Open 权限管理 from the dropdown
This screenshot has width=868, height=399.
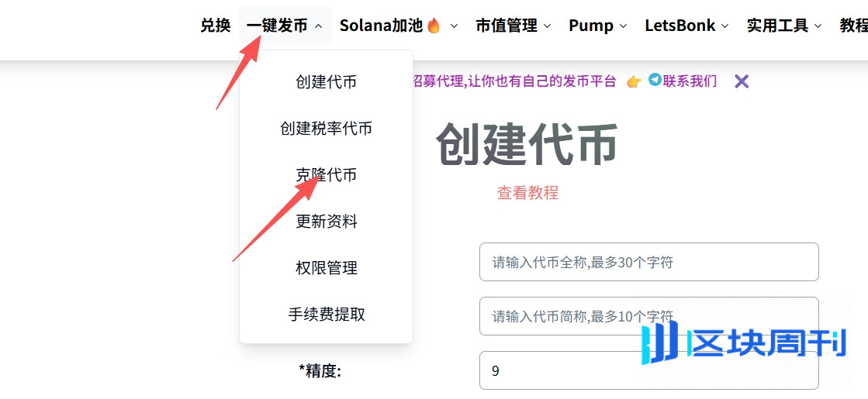[326, 268]
